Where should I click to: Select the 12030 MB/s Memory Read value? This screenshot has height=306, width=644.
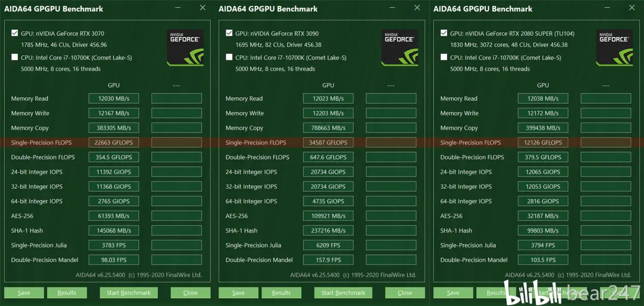[113, 98]
